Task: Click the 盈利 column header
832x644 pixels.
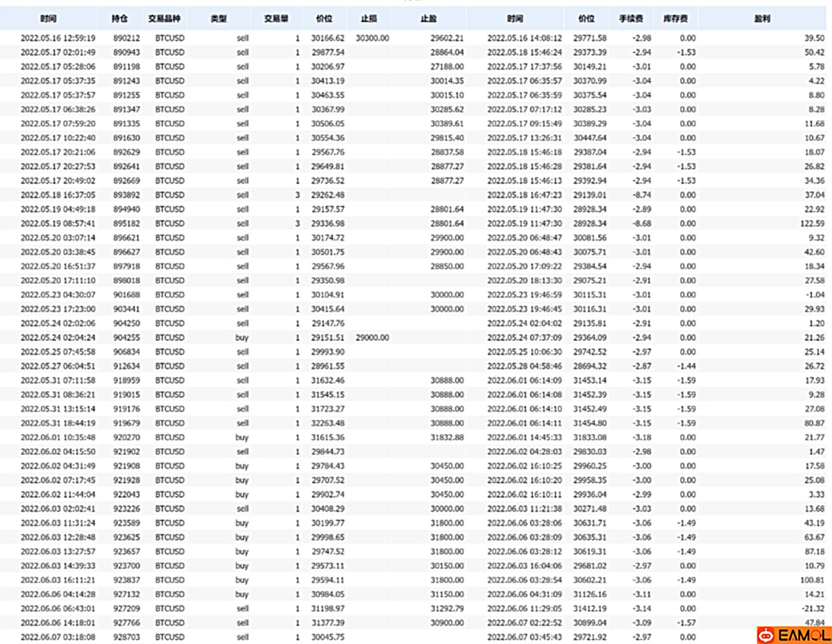Action: tap(764, 19)
